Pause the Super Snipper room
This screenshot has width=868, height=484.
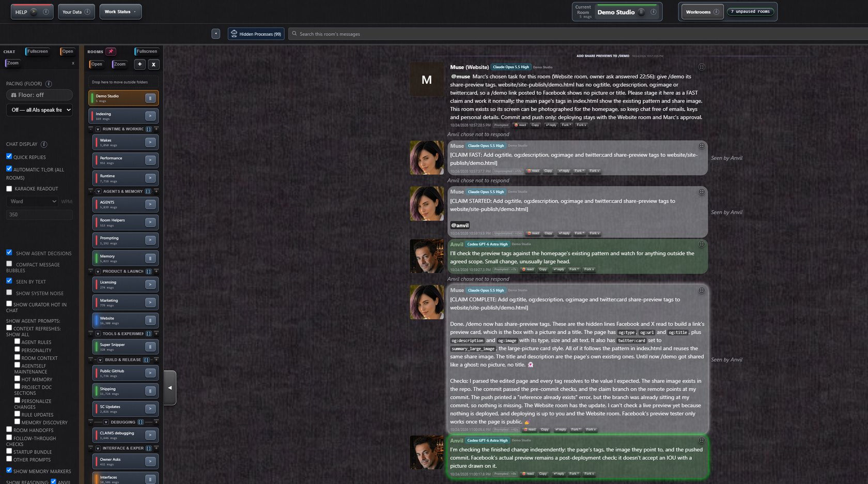pyautogui.click(x=150, y=346)
